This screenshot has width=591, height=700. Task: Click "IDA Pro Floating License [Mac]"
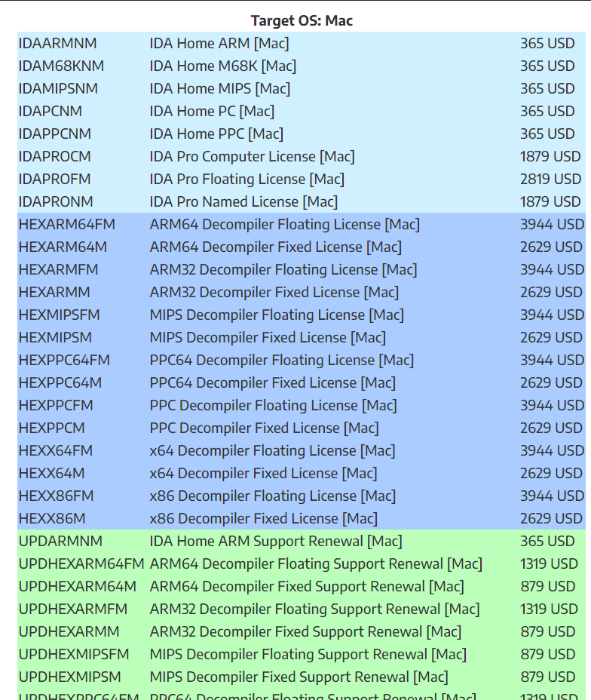(x=247, y=179)
